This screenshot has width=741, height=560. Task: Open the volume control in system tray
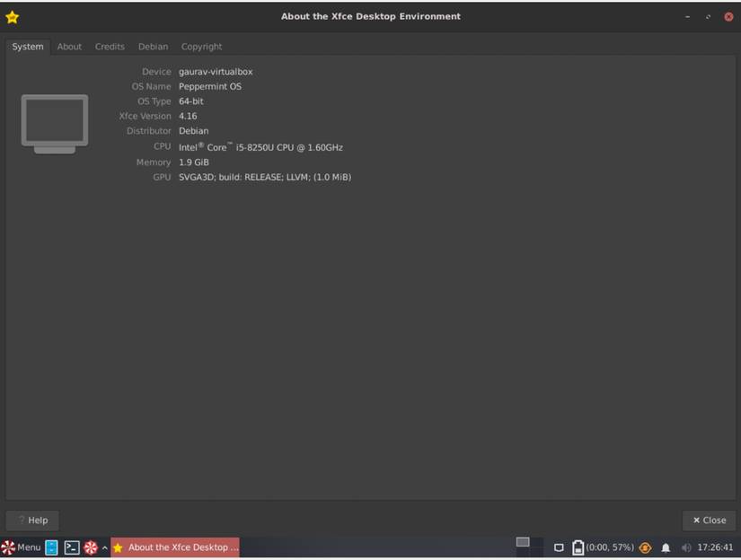tap(684, 547)
